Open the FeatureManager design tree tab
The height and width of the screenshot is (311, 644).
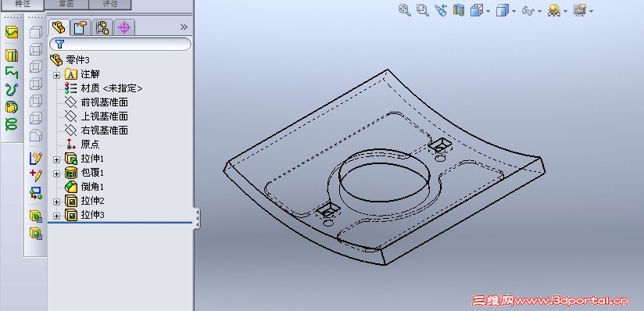(x=59, y=27)
